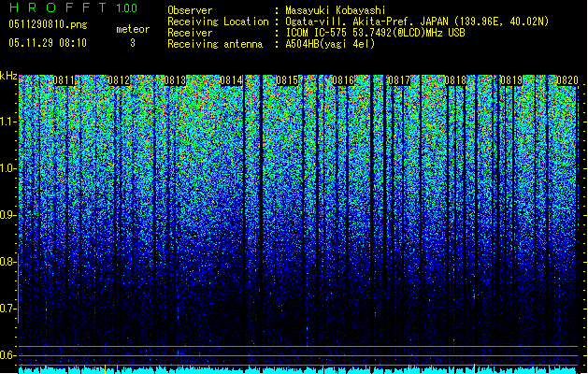Click the 0814 time marker

(x=232, y=80)
